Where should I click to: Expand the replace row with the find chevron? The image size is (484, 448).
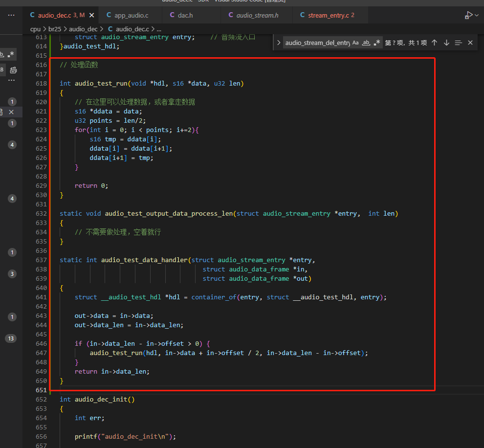pyautogui.click(x=279, y=43)
